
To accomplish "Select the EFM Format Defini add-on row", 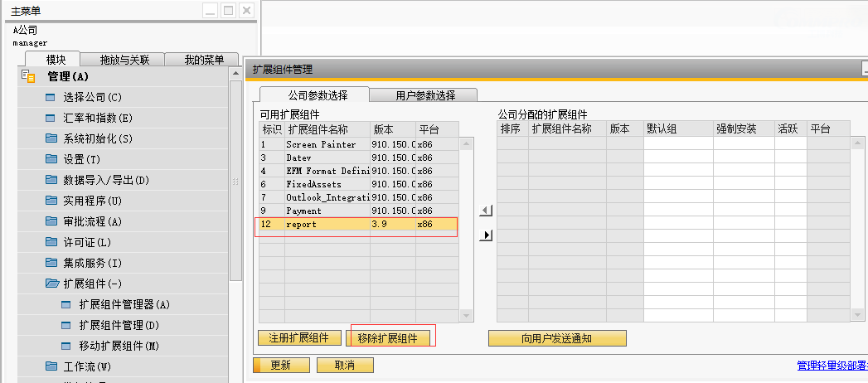I will point(359,171).
